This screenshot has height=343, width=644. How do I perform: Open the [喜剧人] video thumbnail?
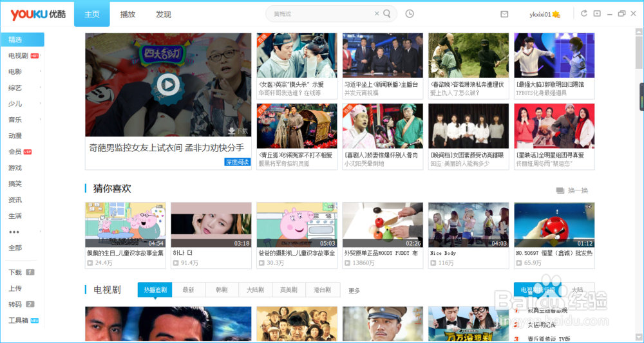click(x=383, y=126)
